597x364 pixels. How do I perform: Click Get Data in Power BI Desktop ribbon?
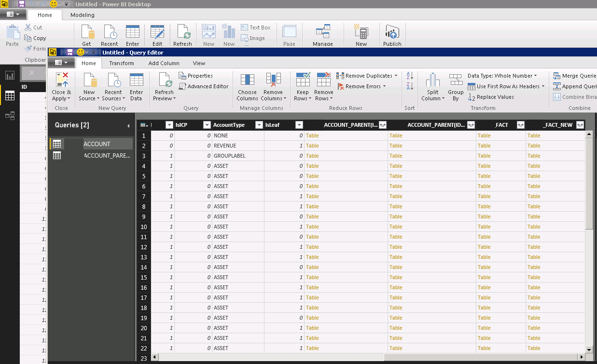[87, 35]
